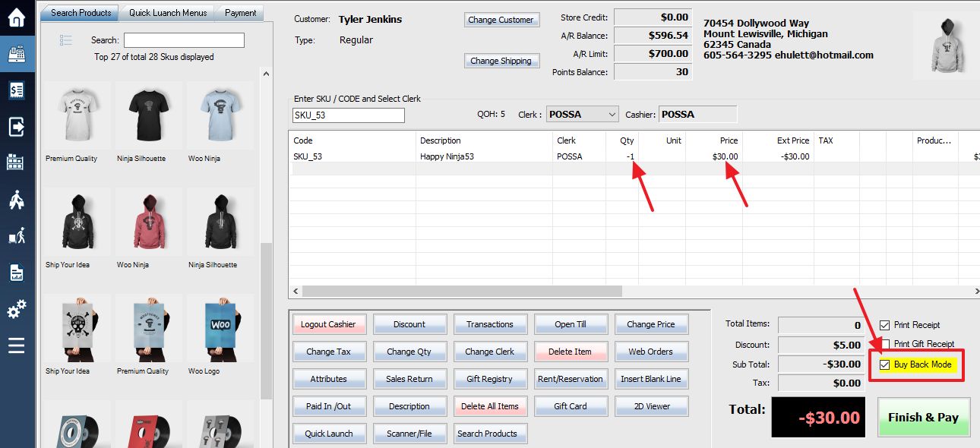Click the Delete Item button
Viewport: 980px width, 448px height.
coord(571,352)
